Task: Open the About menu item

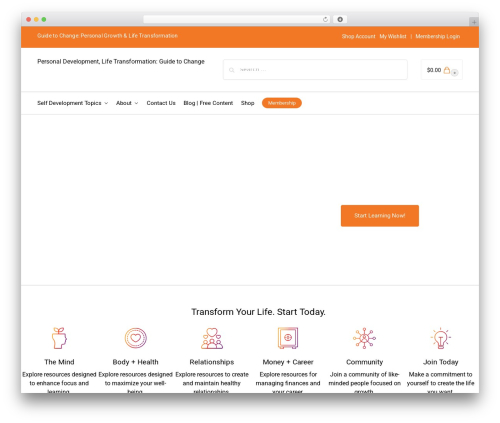Action: coord(124,103)
